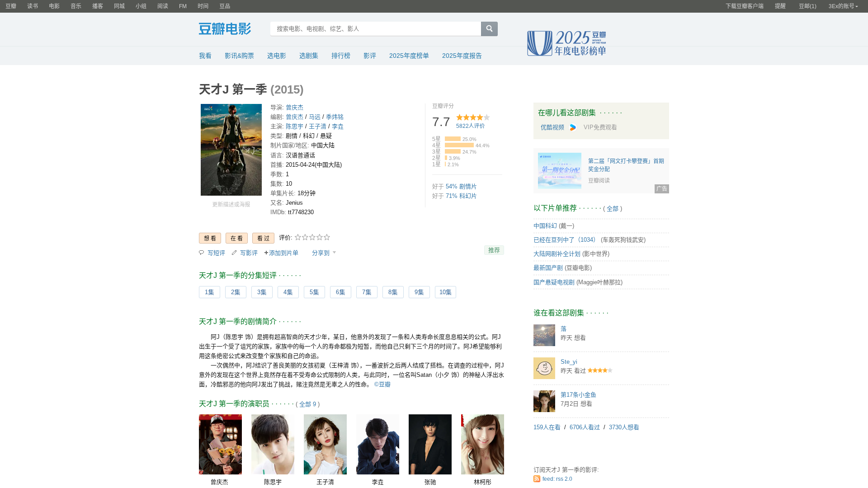This screenshot has height=488, width=868.
Task: Go to 排行榜 tab
Action: point(341,56)
